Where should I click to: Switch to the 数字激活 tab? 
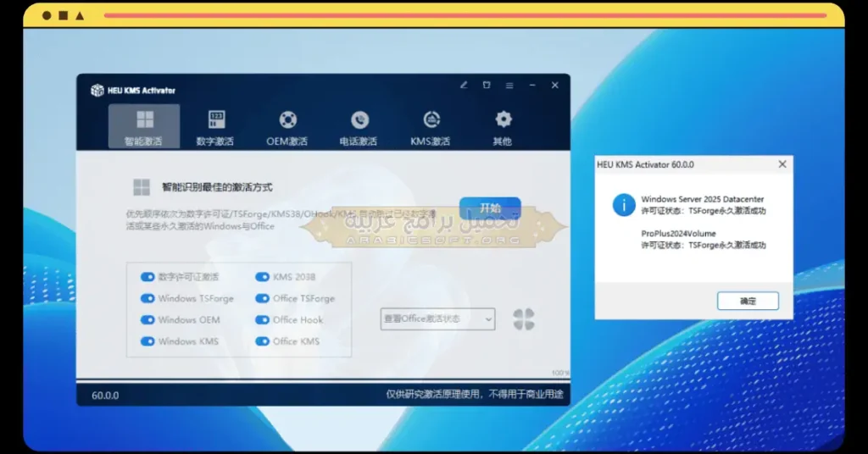[x=215, y=127]
